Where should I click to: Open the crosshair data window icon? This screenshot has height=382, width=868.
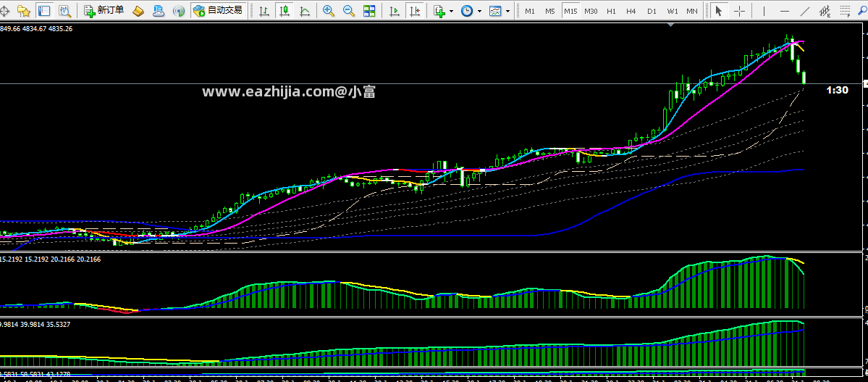click(5, 11)
